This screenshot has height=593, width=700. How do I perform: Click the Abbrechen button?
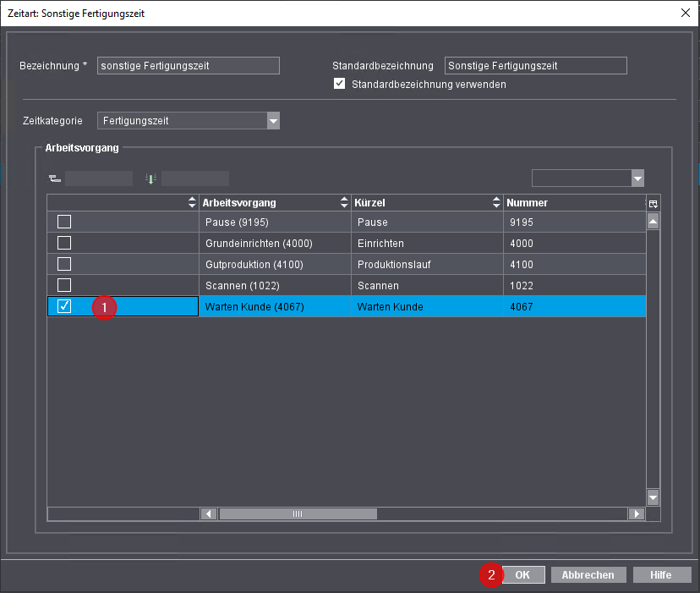point(588,574)
